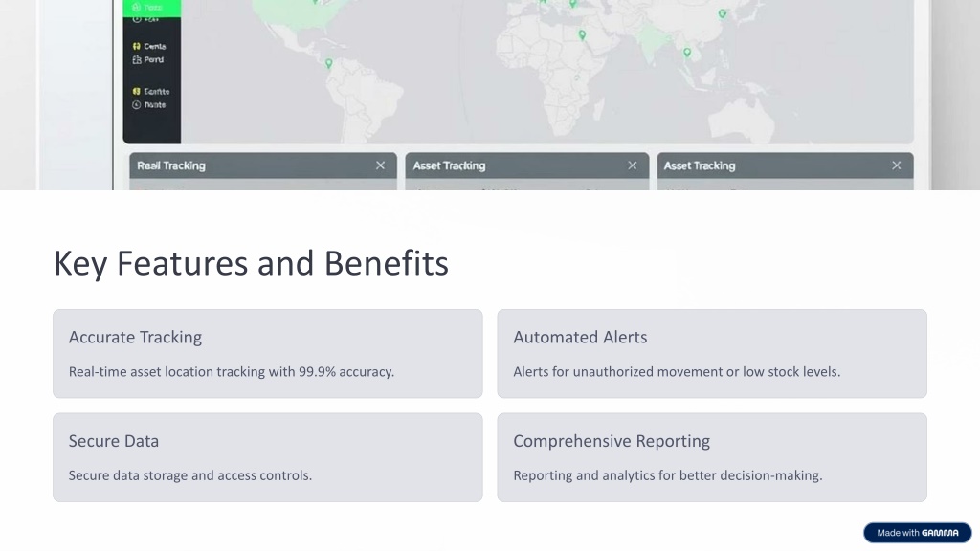Select the Accurate Tracking card title
This screenshot has width=980, height=551.
(x=135, y=338)
